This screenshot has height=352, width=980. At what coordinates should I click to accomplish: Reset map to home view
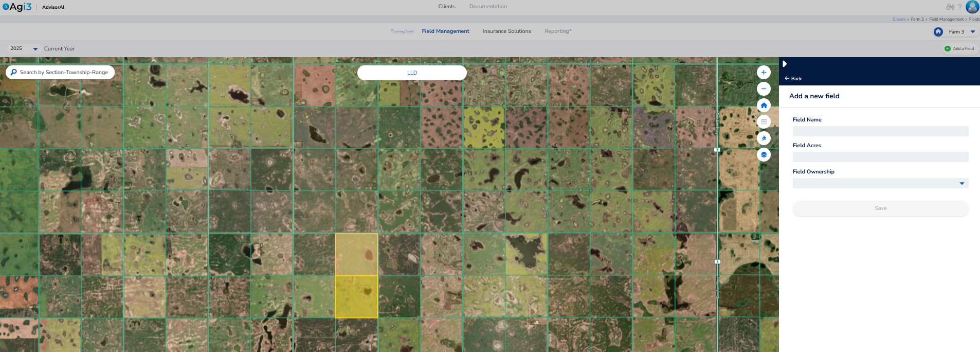[764, 105]
